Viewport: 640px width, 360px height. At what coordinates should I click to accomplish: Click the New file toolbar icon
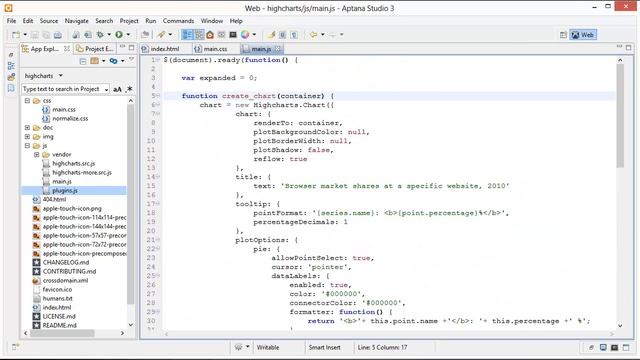16,35
